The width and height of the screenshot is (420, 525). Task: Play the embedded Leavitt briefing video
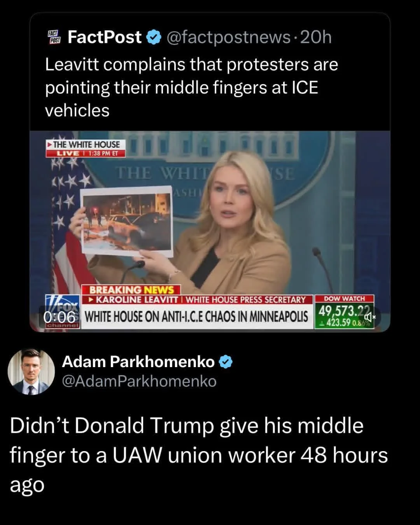coord(210,231)
